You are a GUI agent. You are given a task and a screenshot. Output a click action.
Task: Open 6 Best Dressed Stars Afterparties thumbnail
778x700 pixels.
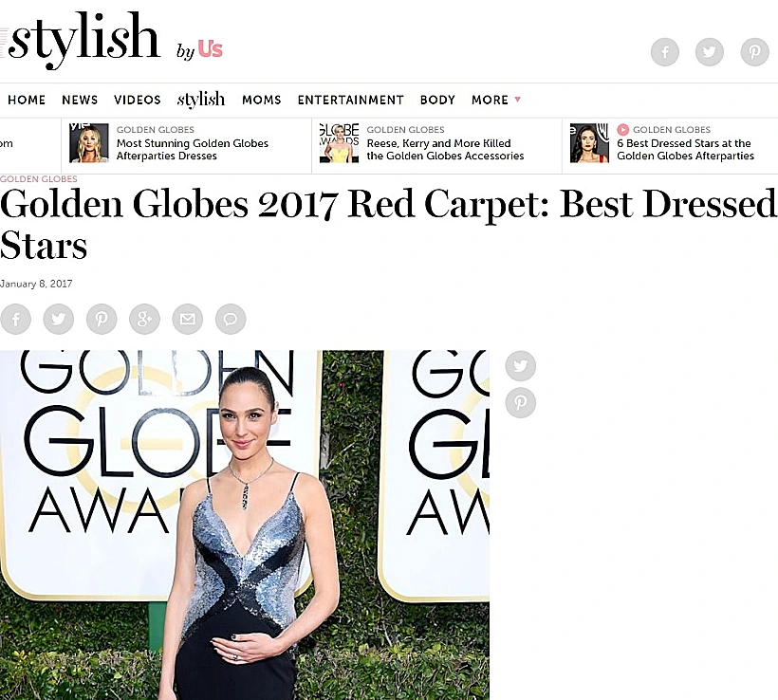[x=589, y=143]
